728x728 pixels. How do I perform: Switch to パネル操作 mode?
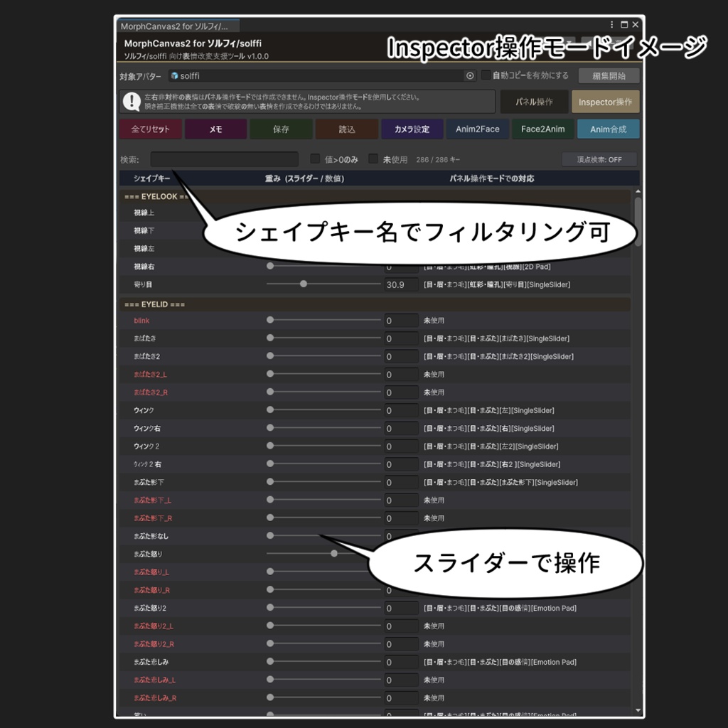534,102
